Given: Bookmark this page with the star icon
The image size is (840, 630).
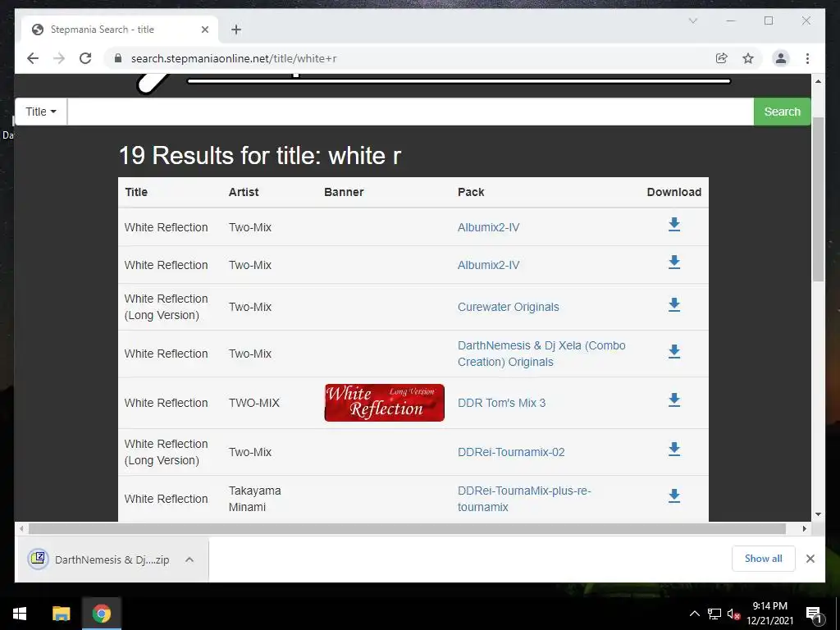Looking at the screenshot, I should pyautogui.click(x=748, y=58).
